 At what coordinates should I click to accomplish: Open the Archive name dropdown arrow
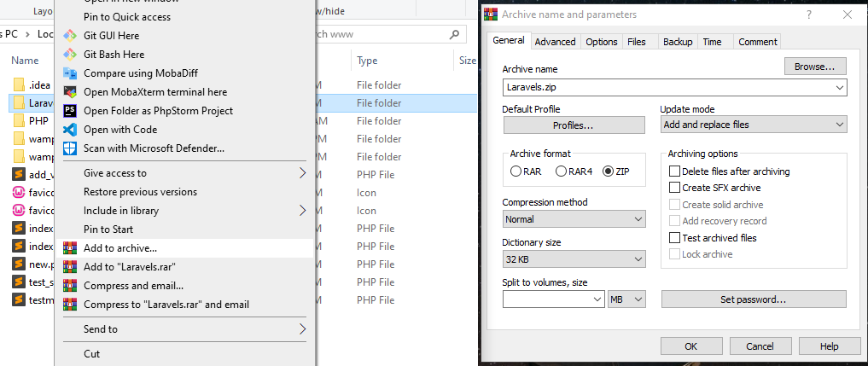[841, 88]
